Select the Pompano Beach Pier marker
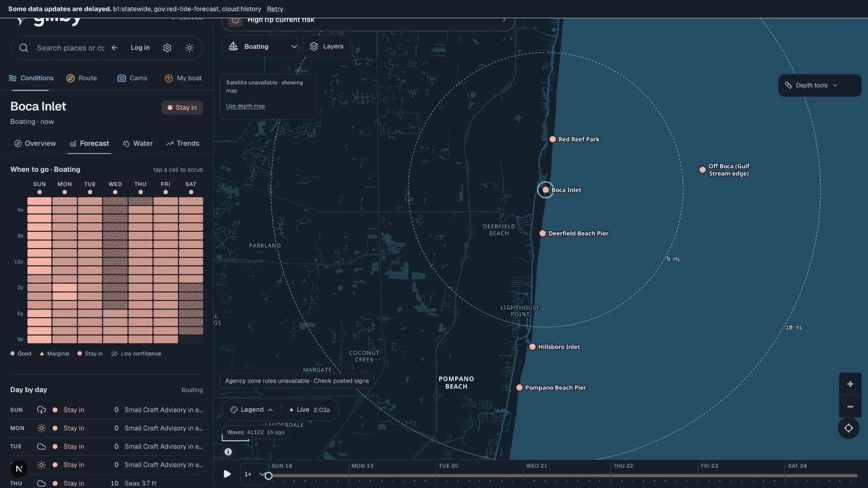The width and height of the screenshot is (868, 488). click(x=519, y=387)
